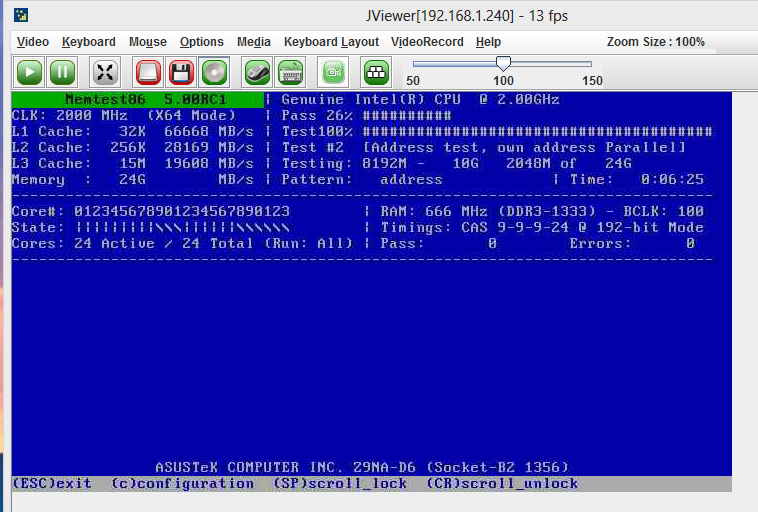This screenshot has width=758, height=512.
Task: Click the 'Test100%' progress line
Action: (x=497, y=132)
